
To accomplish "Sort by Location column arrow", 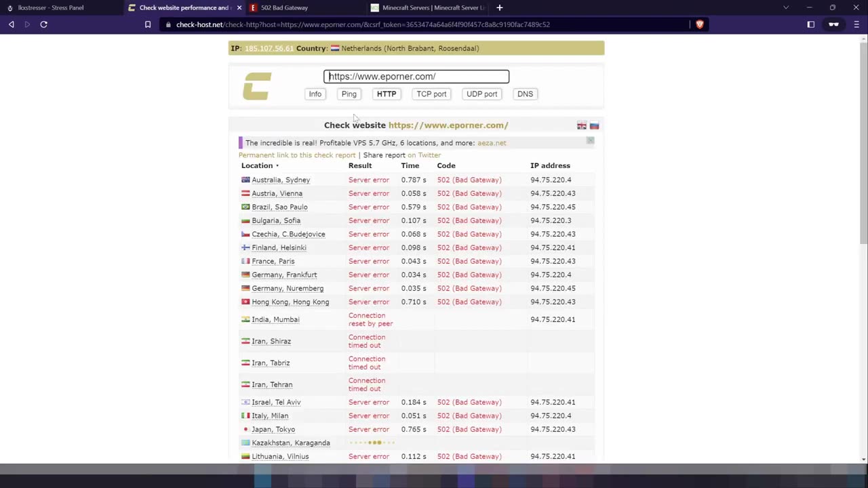I will [277, 166].
